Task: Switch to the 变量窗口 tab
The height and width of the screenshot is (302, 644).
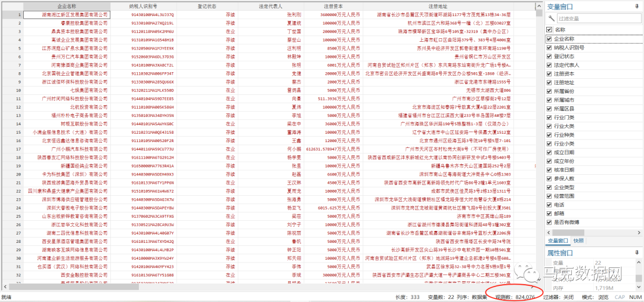Action: pyautogui.click(x=558, y=241)
